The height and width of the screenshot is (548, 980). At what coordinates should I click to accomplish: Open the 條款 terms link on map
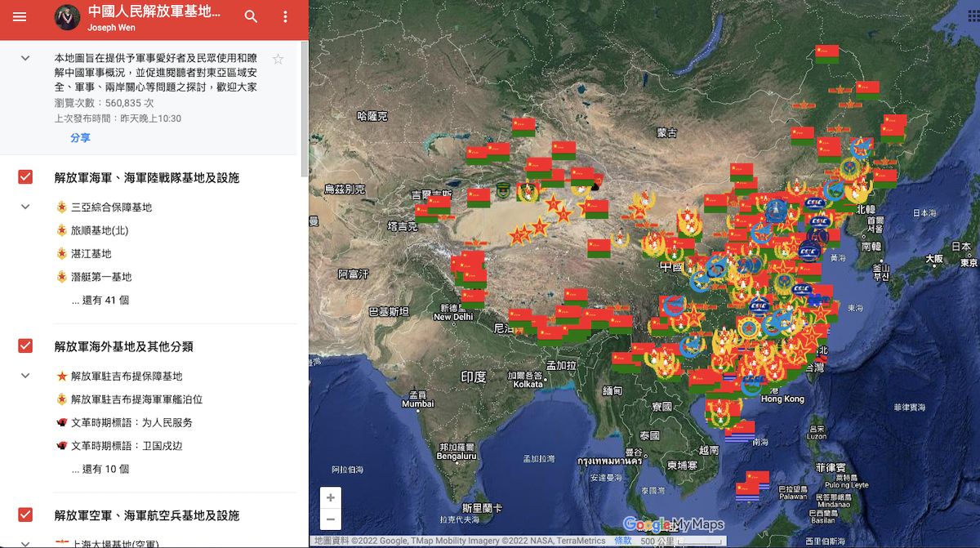click(622, 541)
